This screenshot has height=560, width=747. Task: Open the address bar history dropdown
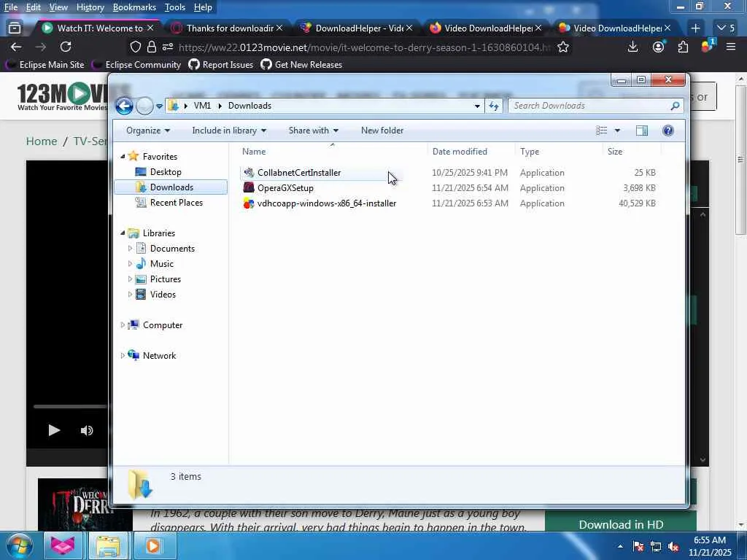(477, 106)
